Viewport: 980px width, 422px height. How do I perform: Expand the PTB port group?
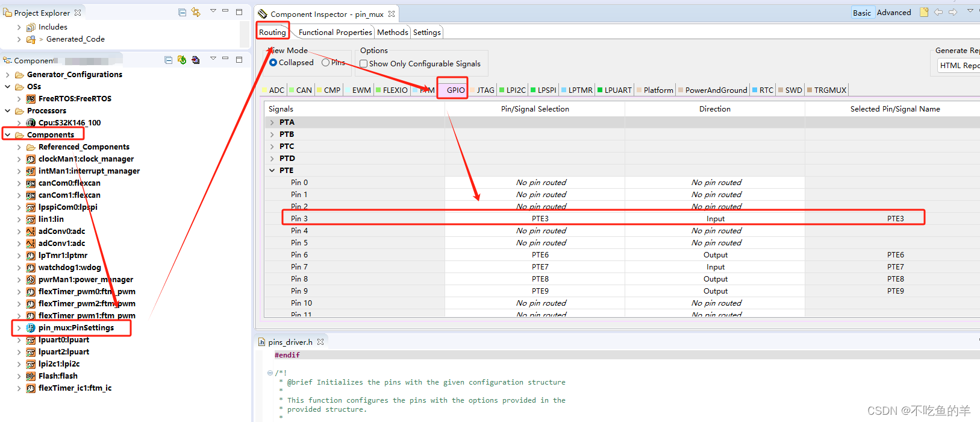[x=272, y=134]
